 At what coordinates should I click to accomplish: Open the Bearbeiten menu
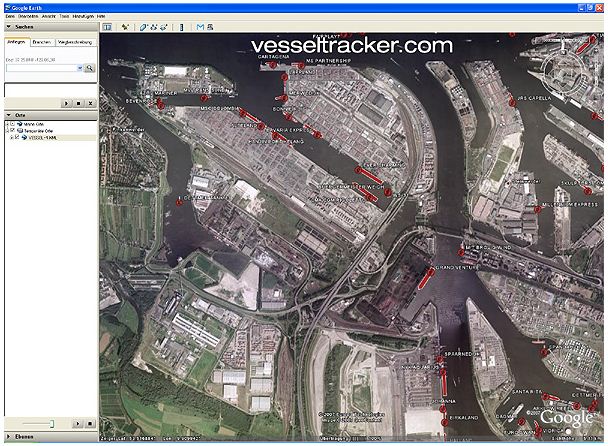(x=28, y=16)
